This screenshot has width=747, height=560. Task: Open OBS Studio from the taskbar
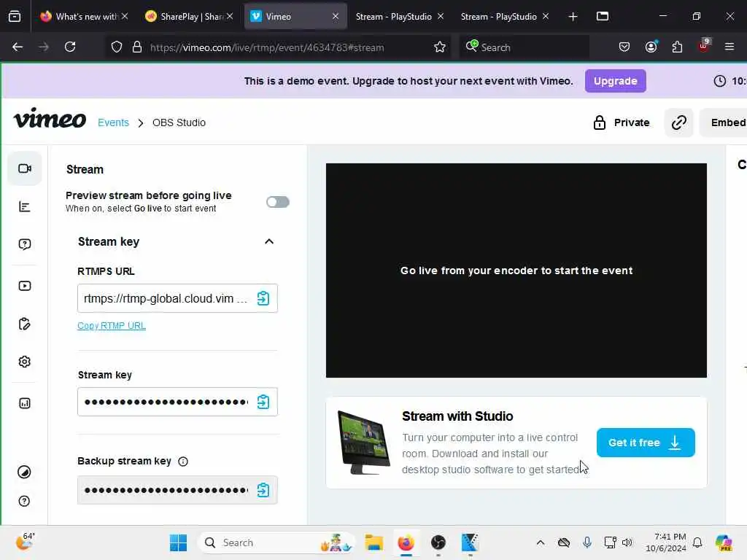point(438,542)
